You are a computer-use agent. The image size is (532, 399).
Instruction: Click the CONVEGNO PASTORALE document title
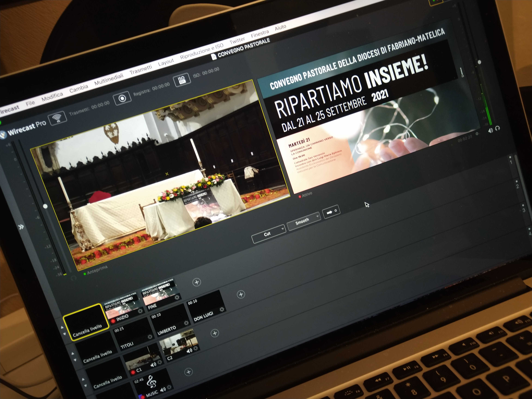pyautogui.click(x=243, y=48)
